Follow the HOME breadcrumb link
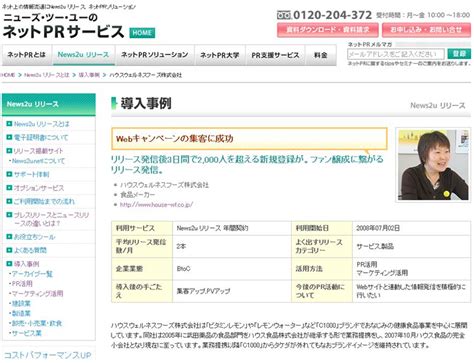This screenshot has height=363, width=474. coord(7,75)
